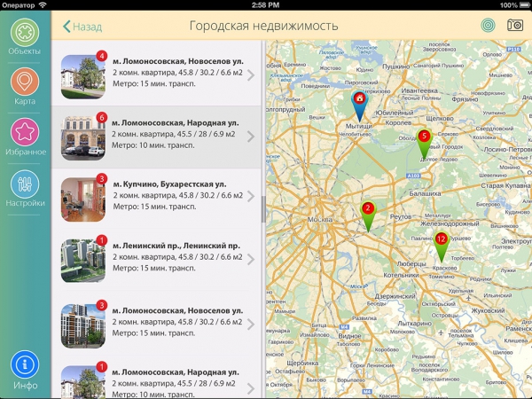Screen dimensions: 532x399
Task: Select the green map pin numbered 2
Action: (x=368, y=216)
